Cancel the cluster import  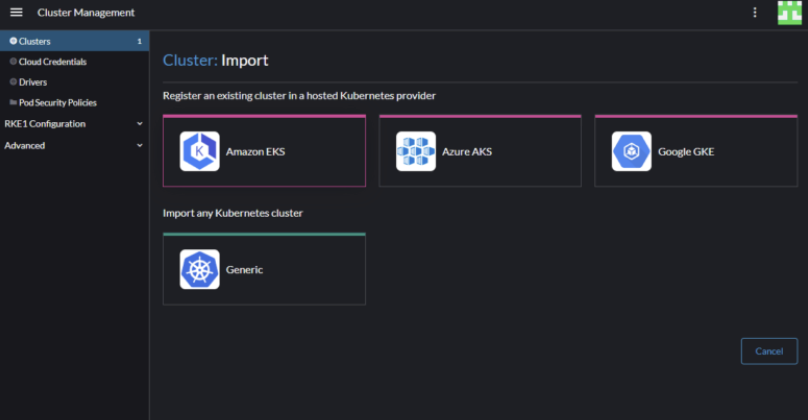click(x=769, y=351)
